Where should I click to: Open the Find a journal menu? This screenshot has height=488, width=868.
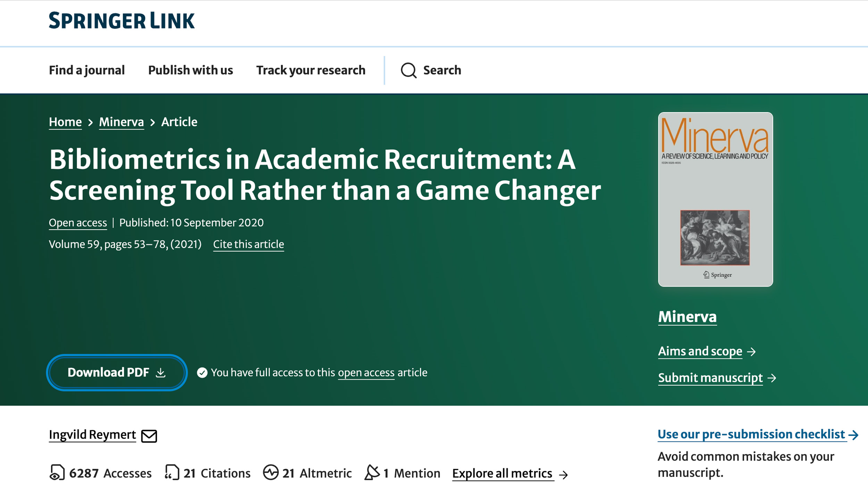(x=87, y=70)
